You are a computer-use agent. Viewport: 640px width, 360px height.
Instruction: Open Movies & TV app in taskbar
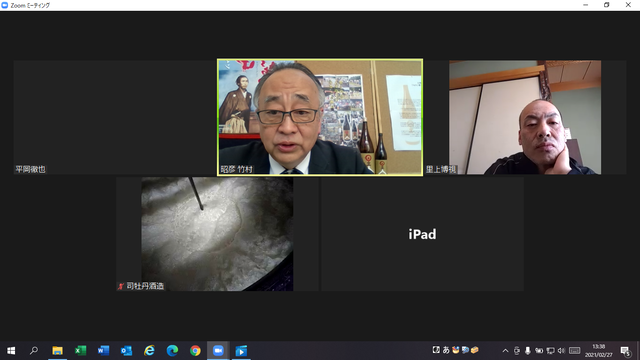241,351
